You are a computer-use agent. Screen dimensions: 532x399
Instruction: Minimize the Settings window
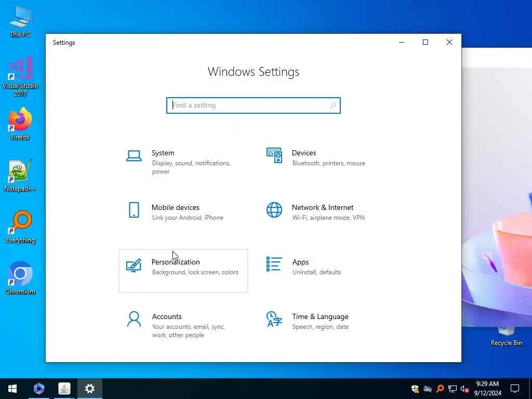tap(402, 43)
